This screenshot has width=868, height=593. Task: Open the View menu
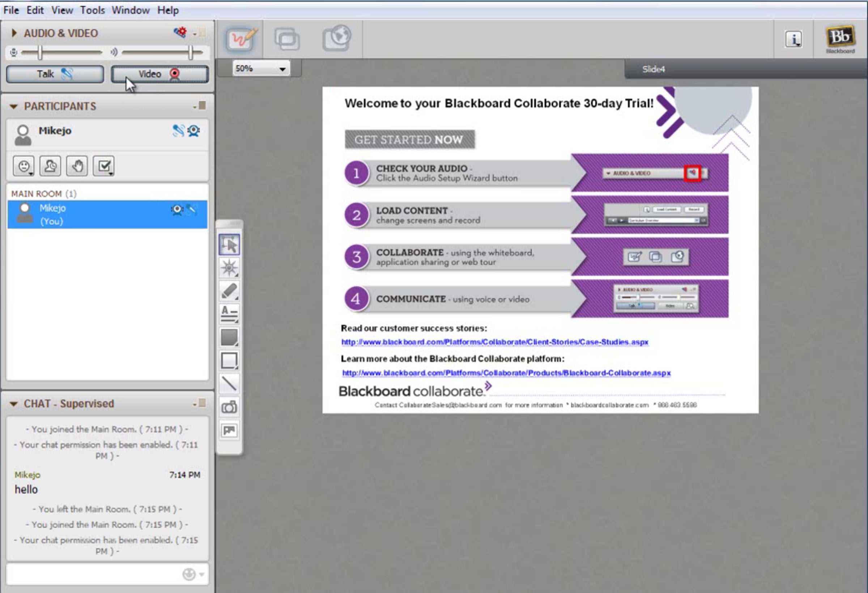pos(62,10)
